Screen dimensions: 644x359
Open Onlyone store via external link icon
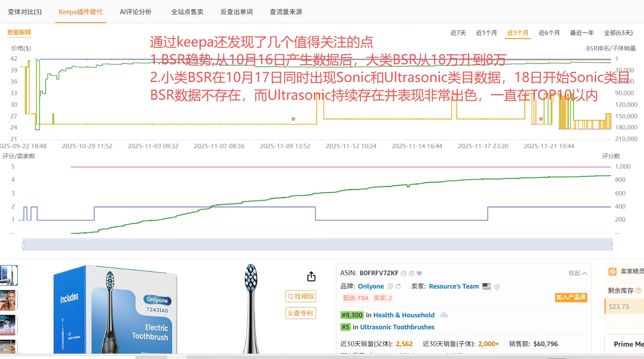click(398, 286)
